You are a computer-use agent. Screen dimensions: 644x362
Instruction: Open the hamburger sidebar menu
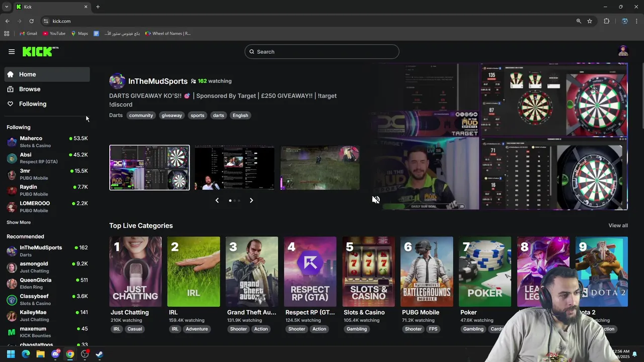coord(12,52)
